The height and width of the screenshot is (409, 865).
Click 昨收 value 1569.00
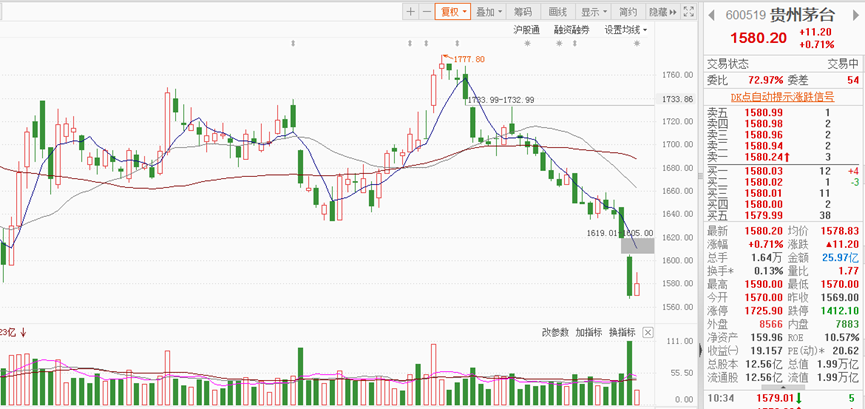(x=840, y=298)
